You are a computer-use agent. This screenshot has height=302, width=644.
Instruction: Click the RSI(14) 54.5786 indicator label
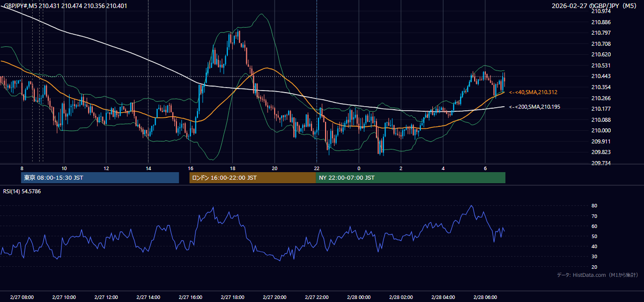(22, 191)
